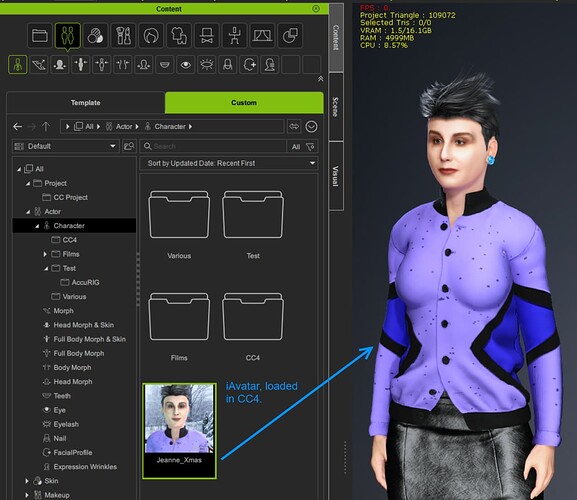
Task: Select the Eyelash subcategory icon
Action: [206, 65]
